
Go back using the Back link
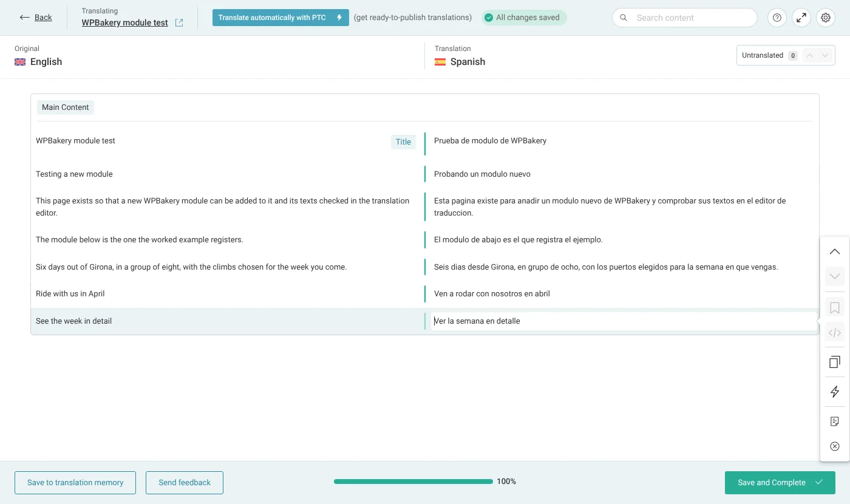36,18
